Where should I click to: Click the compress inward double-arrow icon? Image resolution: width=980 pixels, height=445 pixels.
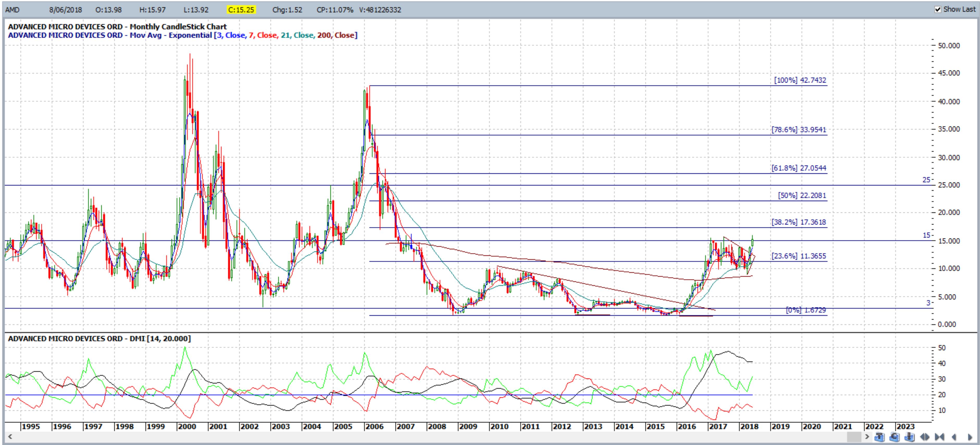pyautogui.click(x=940, y=437)
